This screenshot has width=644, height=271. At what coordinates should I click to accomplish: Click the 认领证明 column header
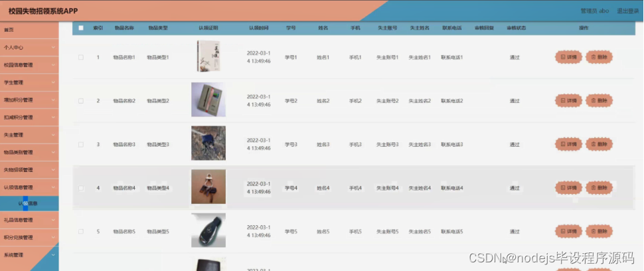point(208,28)
